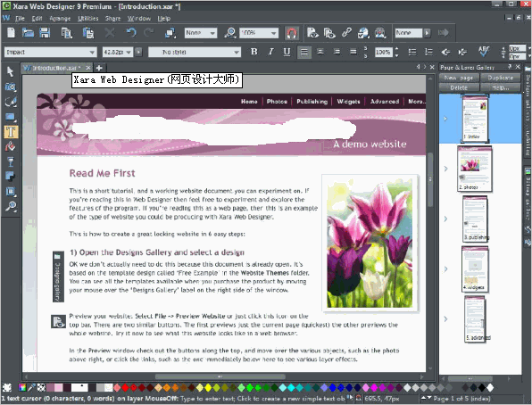
Task: Select the Rectangle tool in left toolbar
Action: (x=10, y=117)
